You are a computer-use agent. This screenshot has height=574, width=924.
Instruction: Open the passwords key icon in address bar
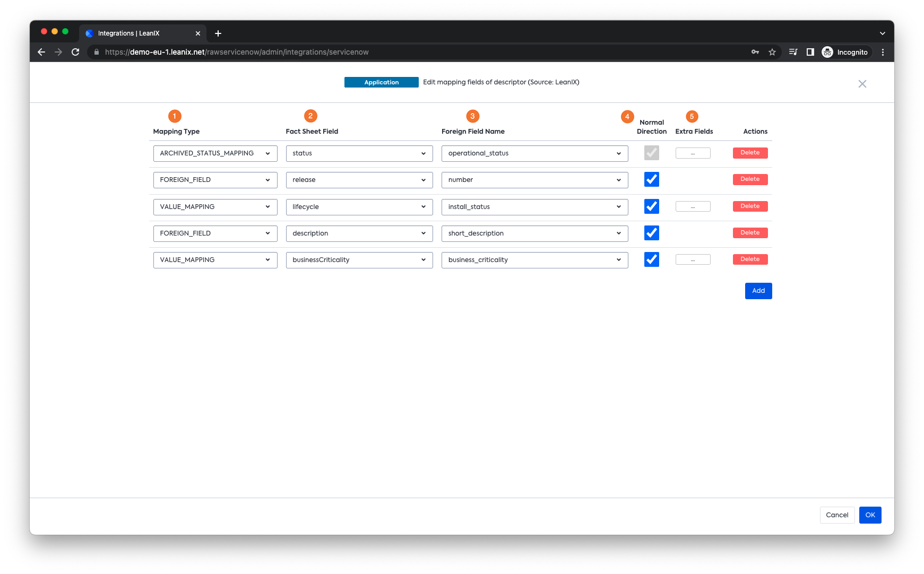click(x=755, y=52)
